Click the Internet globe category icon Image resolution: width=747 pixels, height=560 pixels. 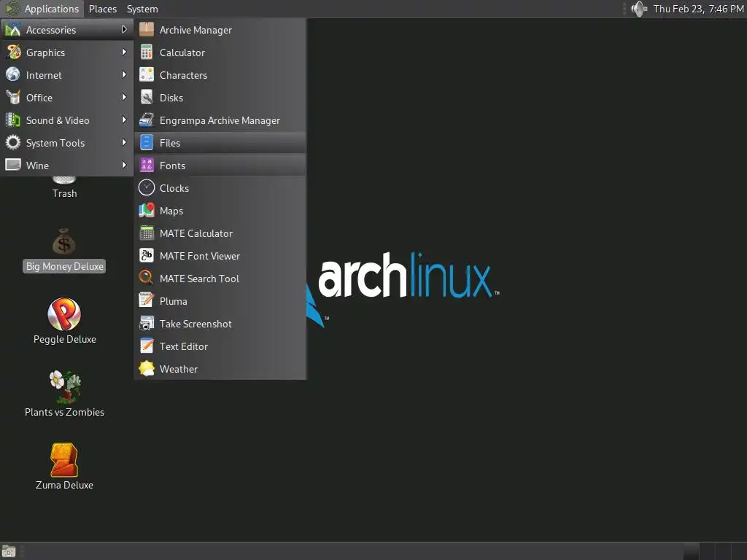(13, 75)
